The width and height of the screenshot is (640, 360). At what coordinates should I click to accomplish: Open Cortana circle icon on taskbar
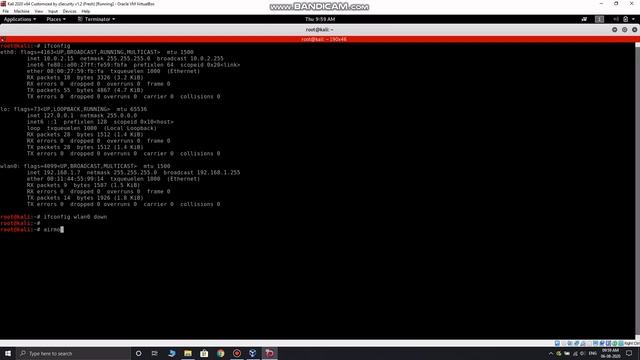pyautogui.click(x=138, y=353)
